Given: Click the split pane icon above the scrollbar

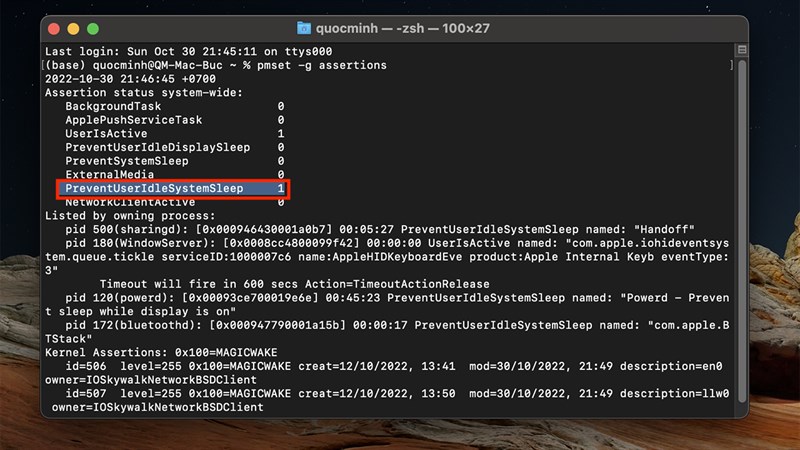Looking at the screenshot, I should pos(742,49).
